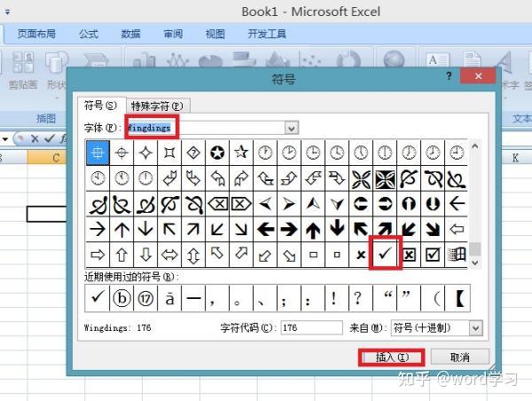The width and height of the screenshot is (532, 401).
Task: Select the bold down arrow symbol
Action: (337, 229)
